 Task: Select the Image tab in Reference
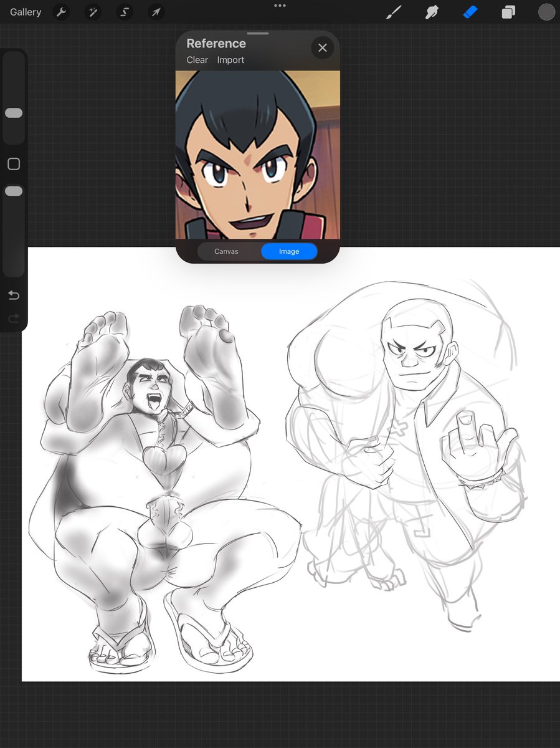click(289, 251)
